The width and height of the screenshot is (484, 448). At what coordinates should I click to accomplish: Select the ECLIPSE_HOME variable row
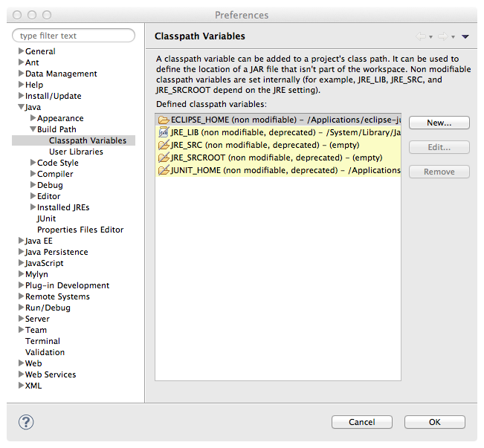pos(278,120)
